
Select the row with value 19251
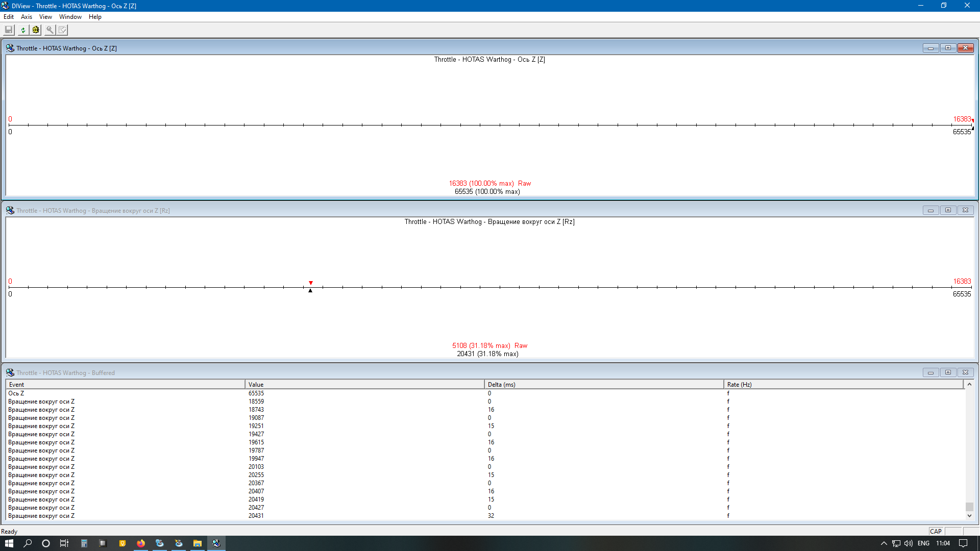click(x=485, y=426)
